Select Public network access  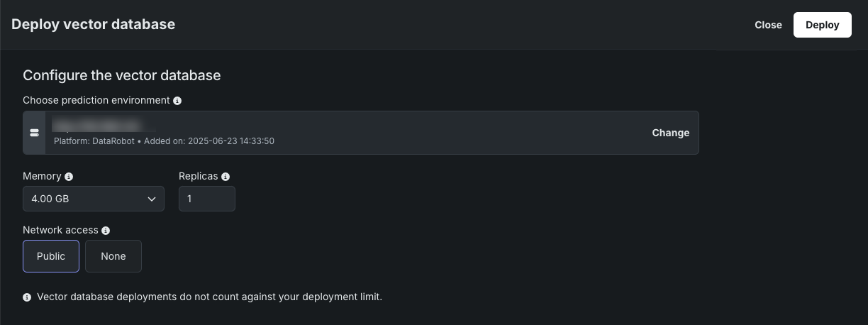(51, 256)
